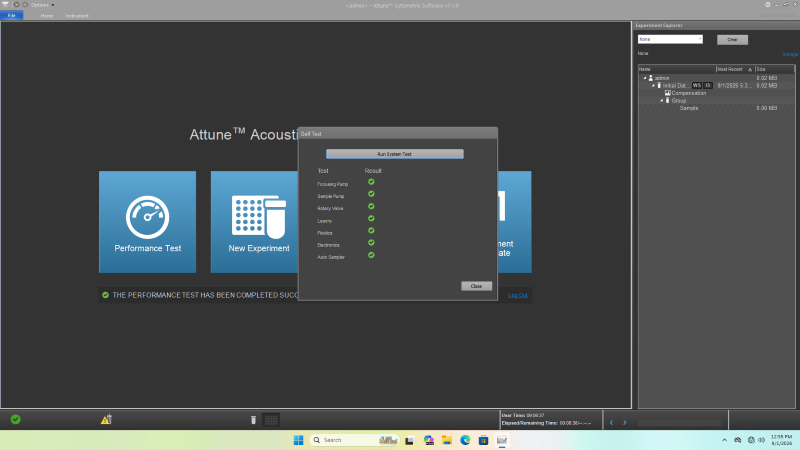Select the plate grid icon in status bar
The image size is (800, 450).
point(271,420)
